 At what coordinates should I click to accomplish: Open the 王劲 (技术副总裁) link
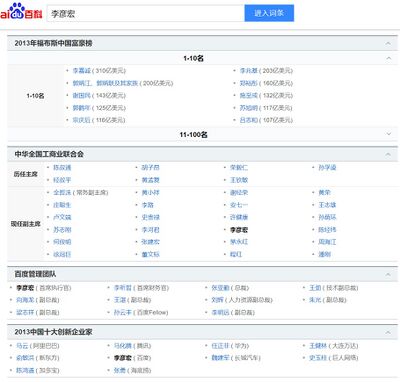315,288
